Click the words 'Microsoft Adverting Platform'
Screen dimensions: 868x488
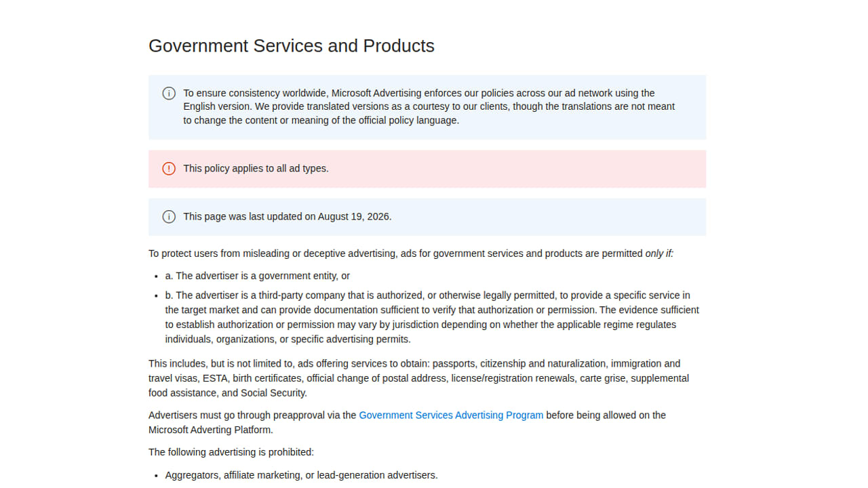[210, 430]
